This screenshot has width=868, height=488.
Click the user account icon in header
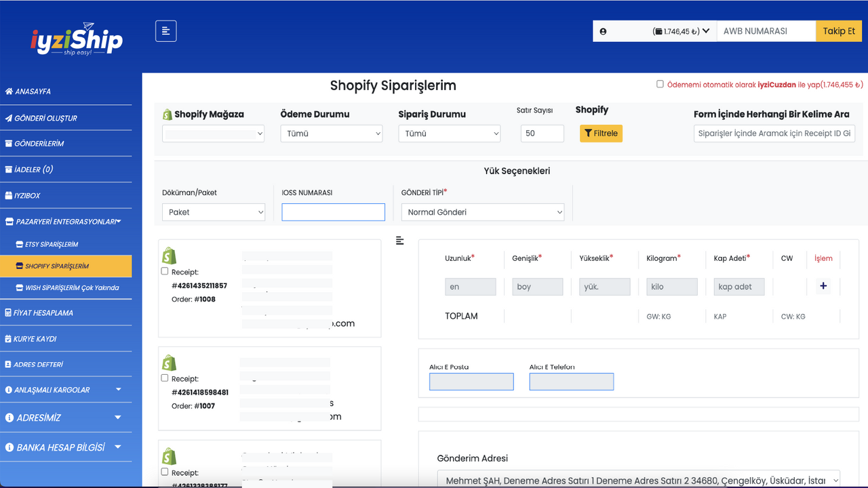click(603, 31)
